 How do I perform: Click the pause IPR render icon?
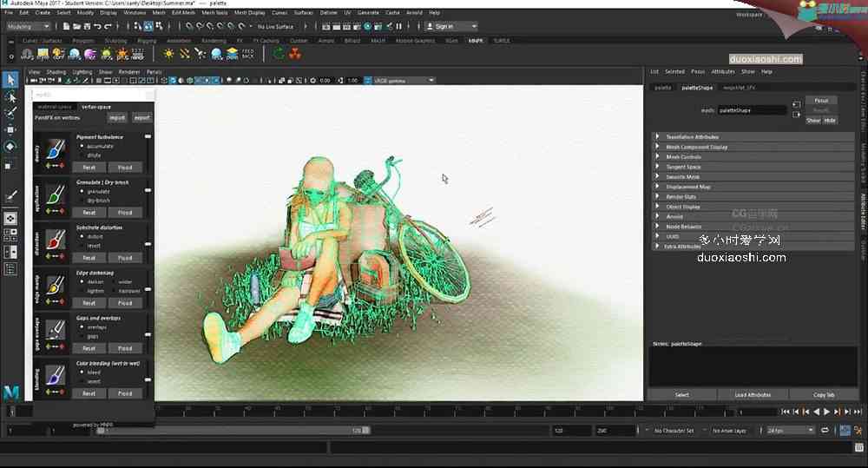[398, 26]
